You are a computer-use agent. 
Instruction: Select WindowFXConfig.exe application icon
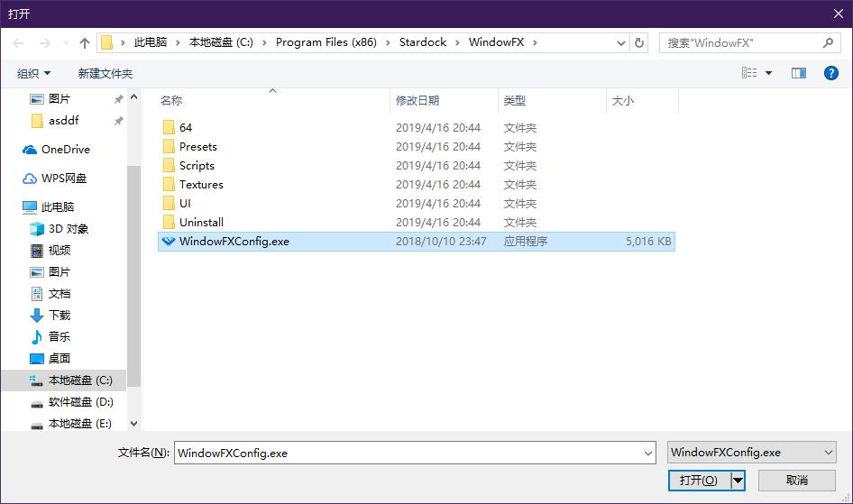(x=169, y=242)
